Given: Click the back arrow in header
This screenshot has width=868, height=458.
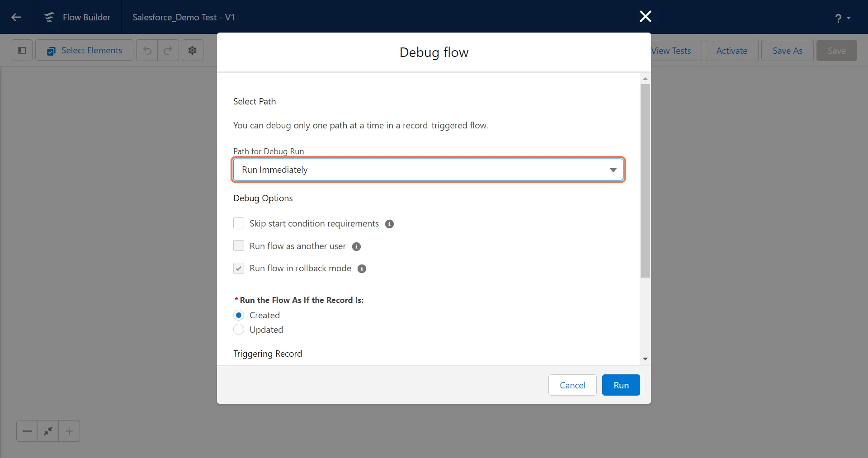Looking at the screenshot, I should (x=16, y=17).
